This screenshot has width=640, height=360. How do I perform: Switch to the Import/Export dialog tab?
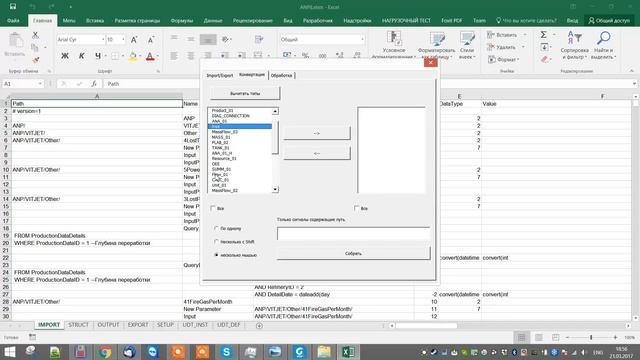pyautogui.click(x=220, y=76)
